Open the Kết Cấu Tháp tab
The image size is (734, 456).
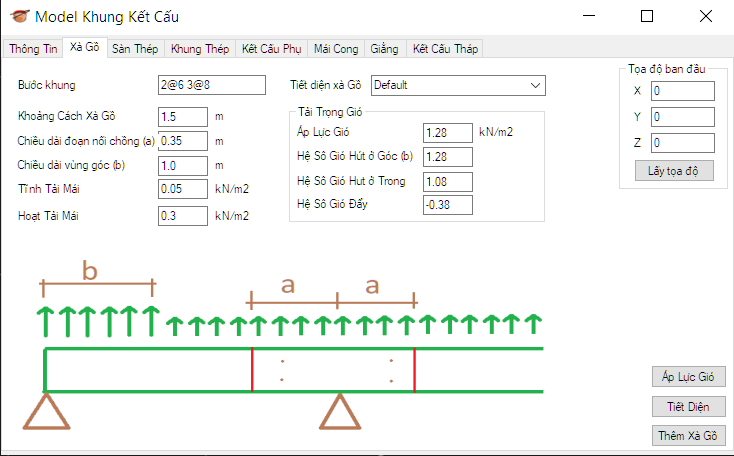[x=445, y=48]
